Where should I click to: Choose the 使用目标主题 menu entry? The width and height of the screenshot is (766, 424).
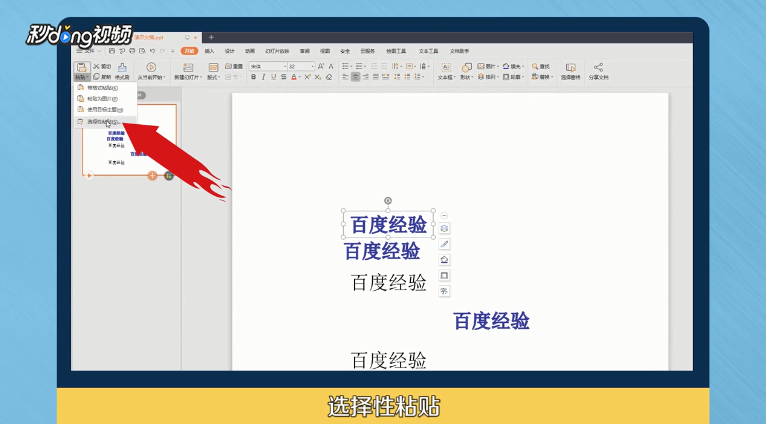[x=105, y=109]
